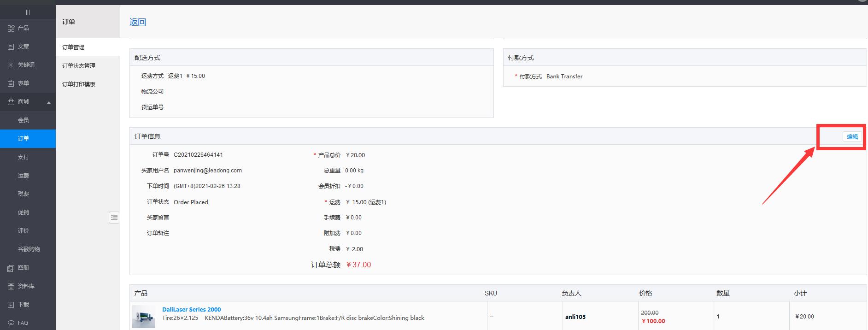
Task: Click the 表单 clipboard icon
Action: tap(11, 83)
